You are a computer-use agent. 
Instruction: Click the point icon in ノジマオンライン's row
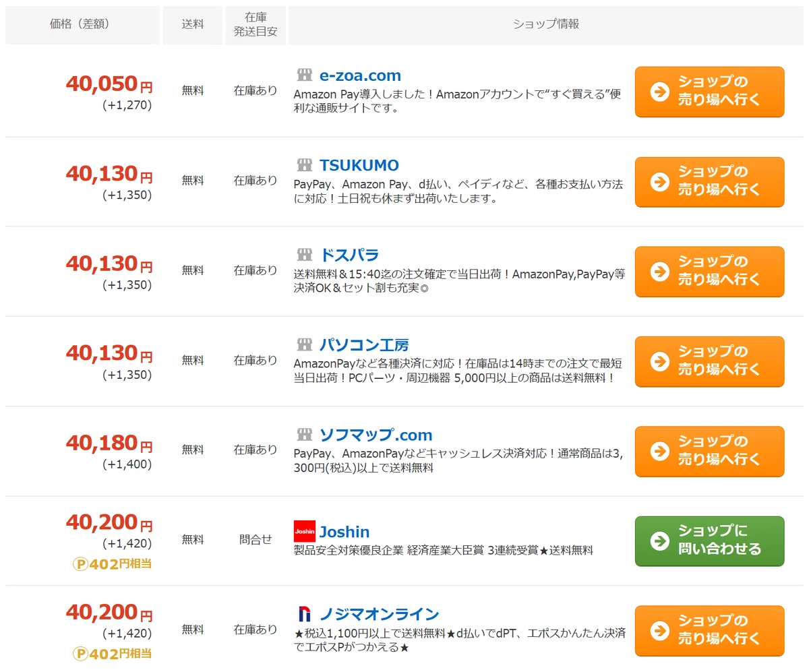[80, 653]
